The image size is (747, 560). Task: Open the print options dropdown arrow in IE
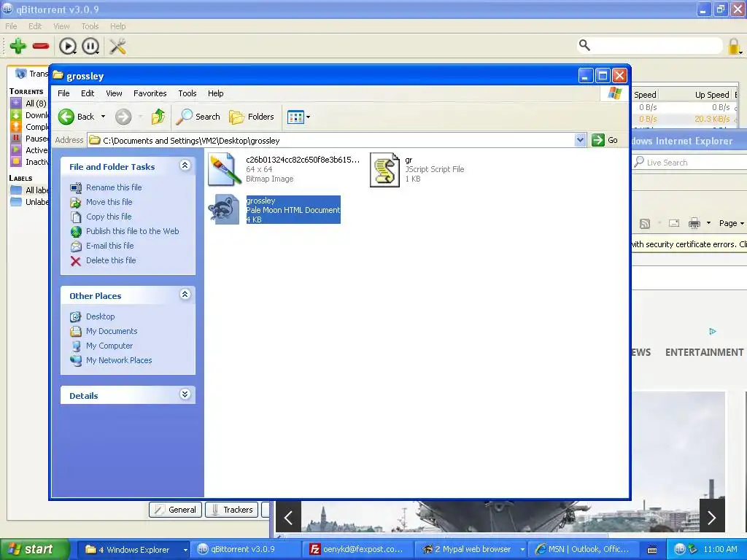708,223
